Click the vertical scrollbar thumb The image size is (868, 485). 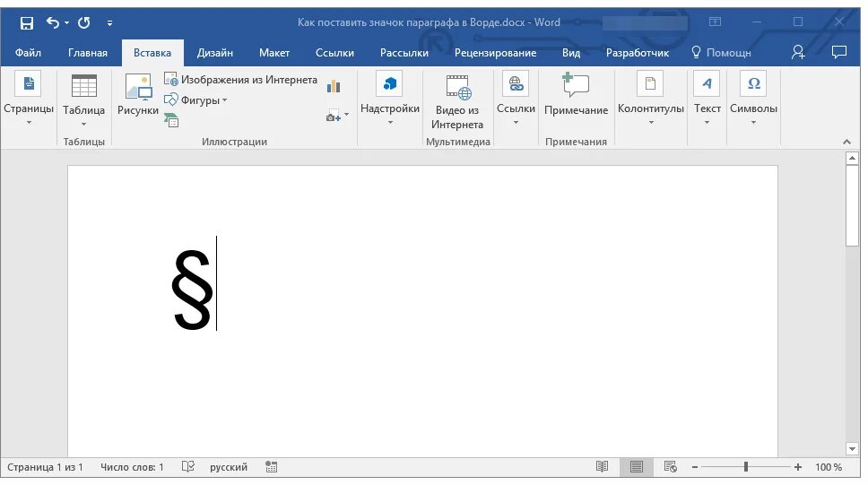click(852, 205)
